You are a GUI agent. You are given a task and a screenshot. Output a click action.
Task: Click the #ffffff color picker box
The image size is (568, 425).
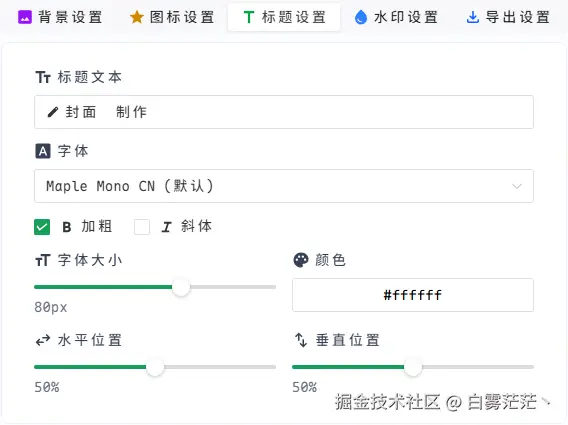[413, 295]
